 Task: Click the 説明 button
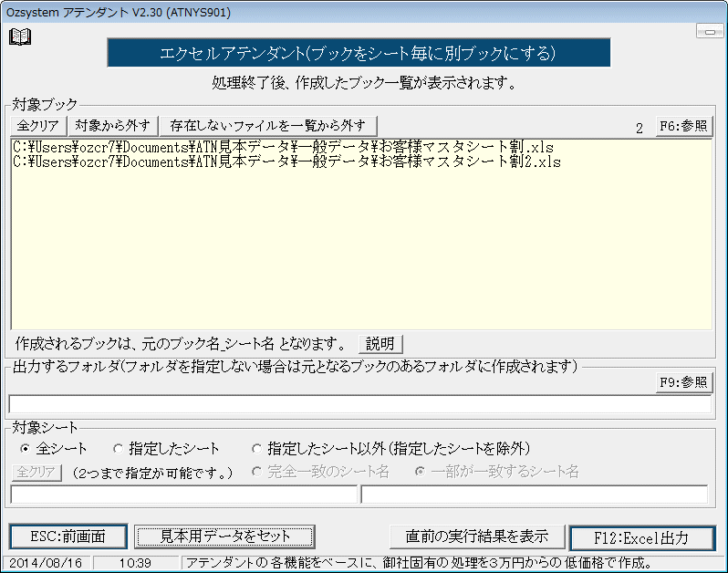click(380, 344)
